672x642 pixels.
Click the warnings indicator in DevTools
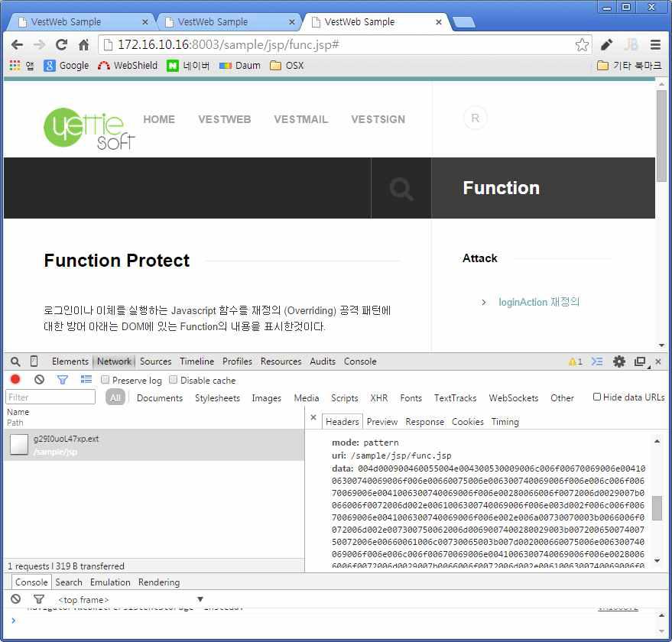pyautogui.click(x=574, y=362)
